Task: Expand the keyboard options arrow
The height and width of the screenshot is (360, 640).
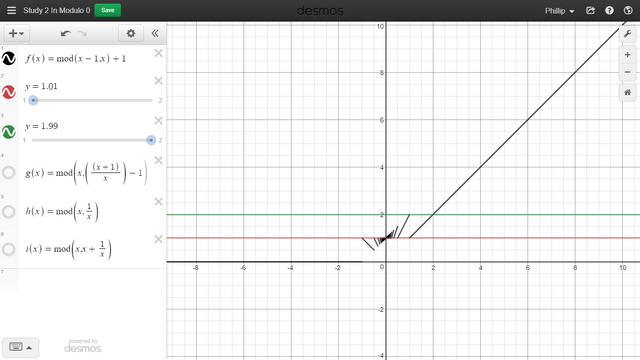Action: click(x=29, y=348)
